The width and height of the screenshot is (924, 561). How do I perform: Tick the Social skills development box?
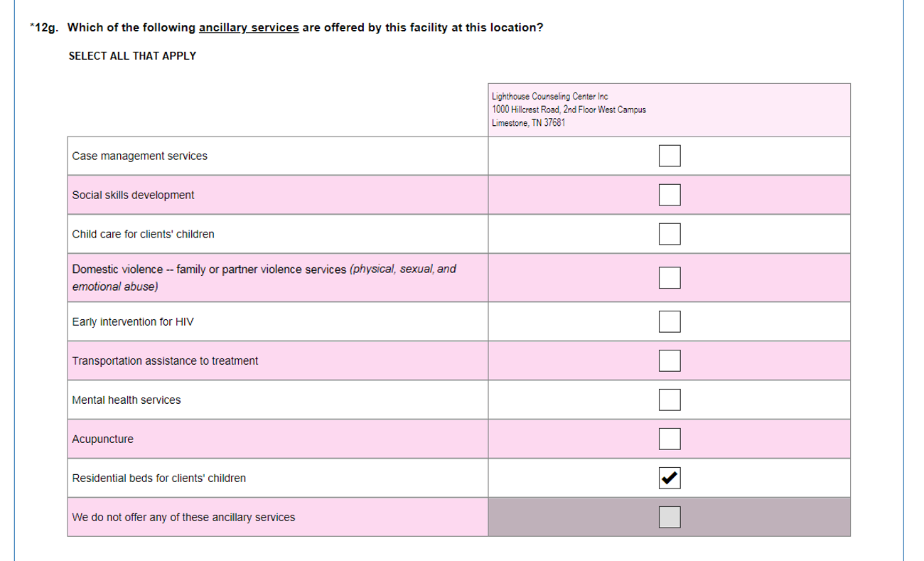click(670, 194)
